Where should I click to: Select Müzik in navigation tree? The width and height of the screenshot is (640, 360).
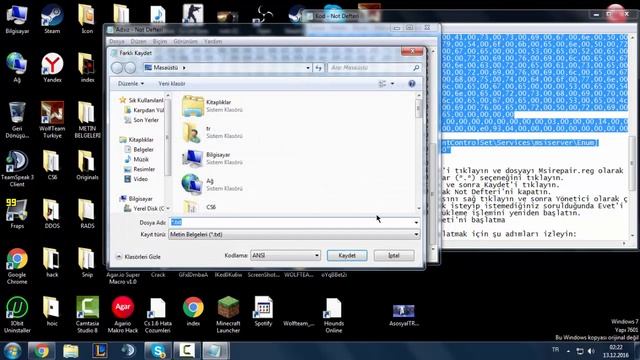(136, 160)
